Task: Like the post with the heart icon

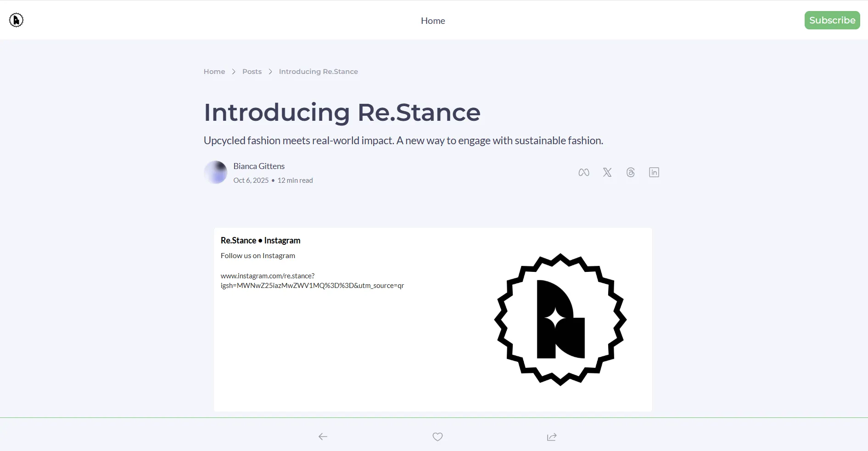Action: point(437,437)
